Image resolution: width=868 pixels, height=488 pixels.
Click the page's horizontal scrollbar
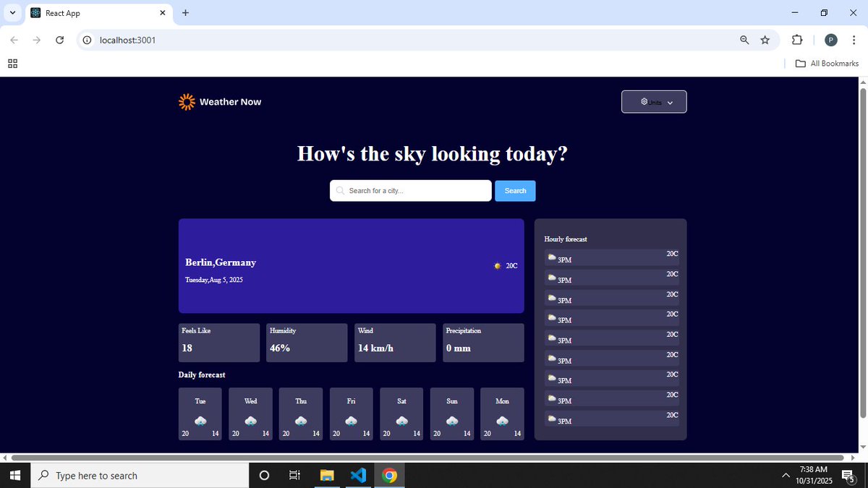(427, 458)
